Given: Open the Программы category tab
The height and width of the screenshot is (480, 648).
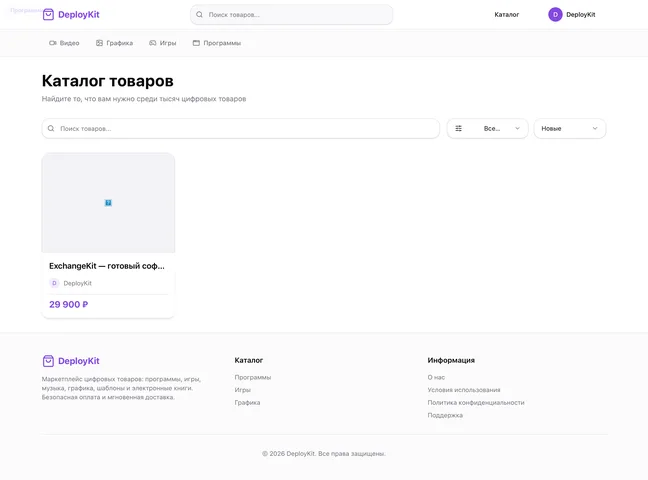Looking at the screenshot, I should [217, 43].
